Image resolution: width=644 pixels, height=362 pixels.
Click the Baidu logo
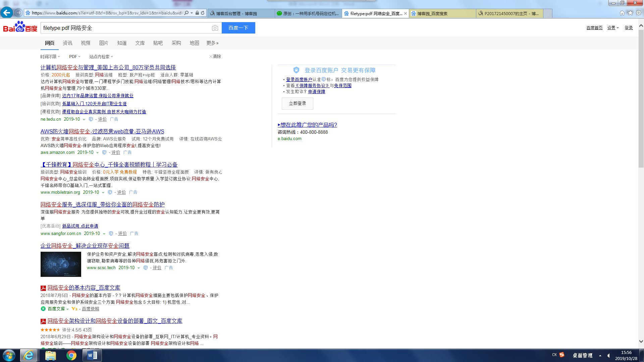coord(20,27)
